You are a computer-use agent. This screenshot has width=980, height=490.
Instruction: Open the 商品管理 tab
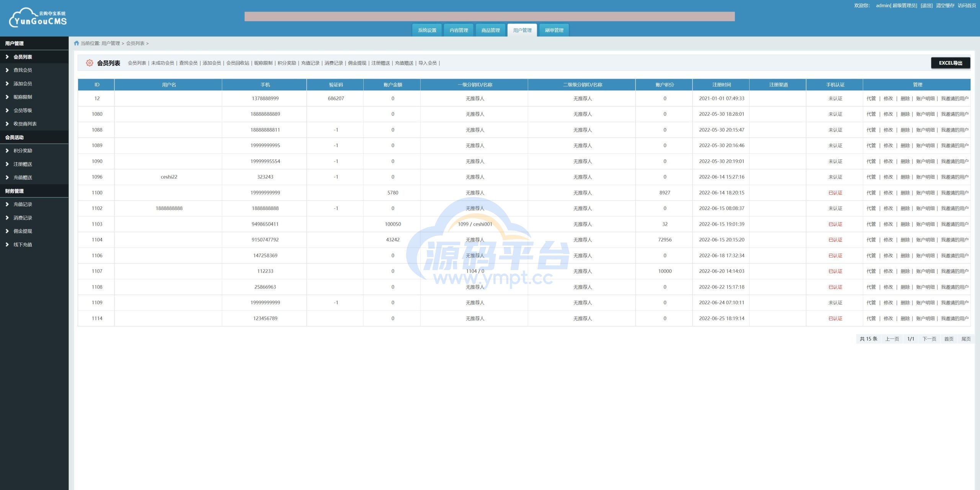(490, 30)
